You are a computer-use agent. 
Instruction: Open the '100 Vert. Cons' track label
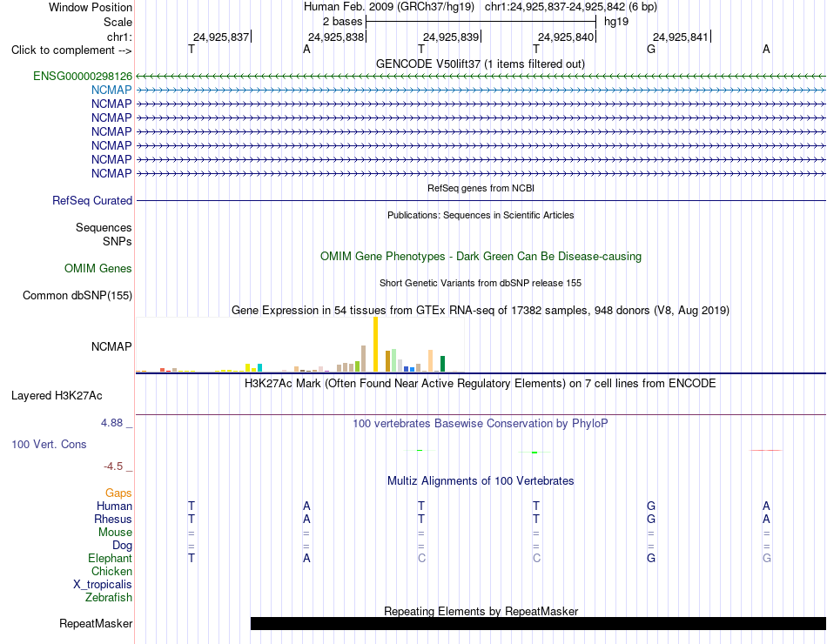(49, 444)
